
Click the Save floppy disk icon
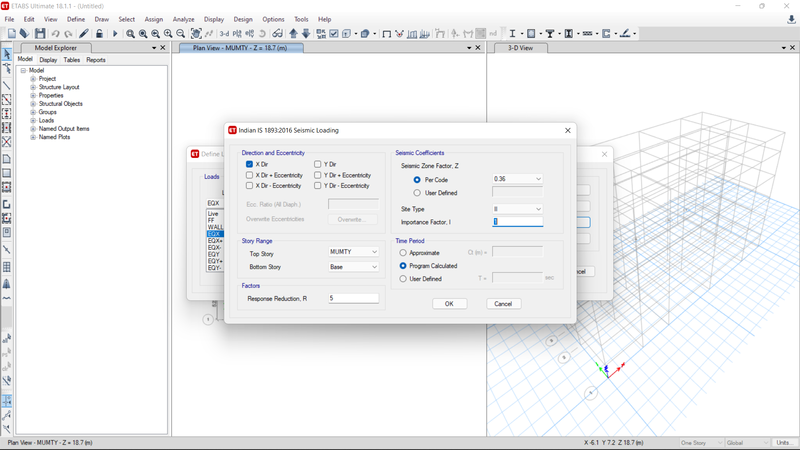(40, 34)
